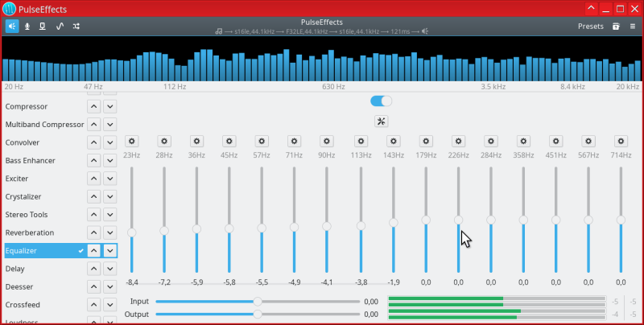
Task: Move Stereo Tools down in order
Action: tap(110, 215)
